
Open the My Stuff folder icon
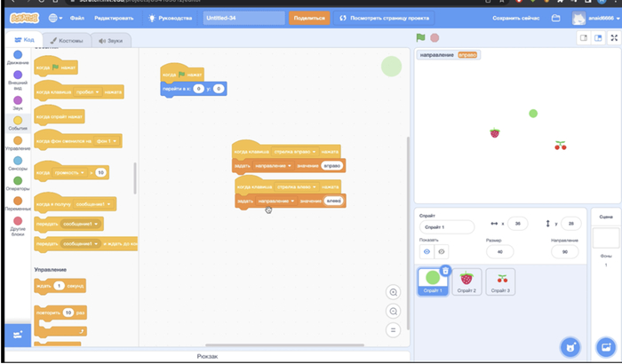[556, 18]
